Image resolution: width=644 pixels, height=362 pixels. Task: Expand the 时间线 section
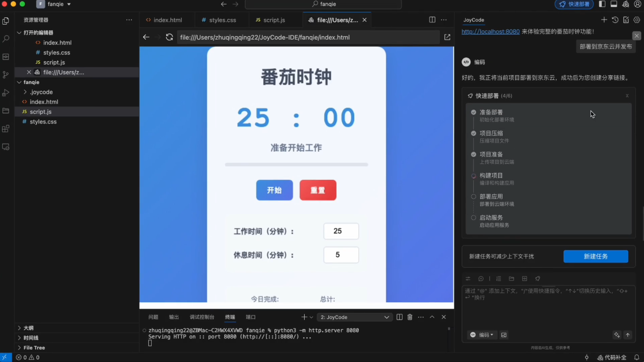click(x=20, y=338)
